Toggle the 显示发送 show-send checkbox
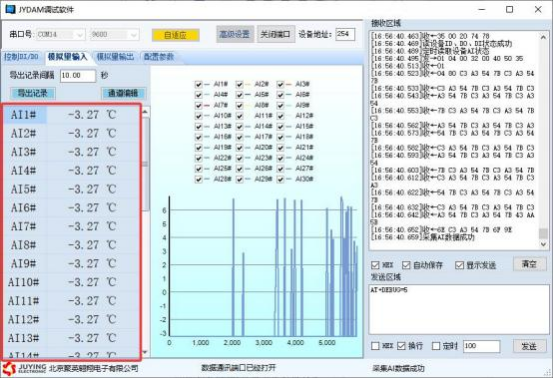 click(x=459, y=265)
